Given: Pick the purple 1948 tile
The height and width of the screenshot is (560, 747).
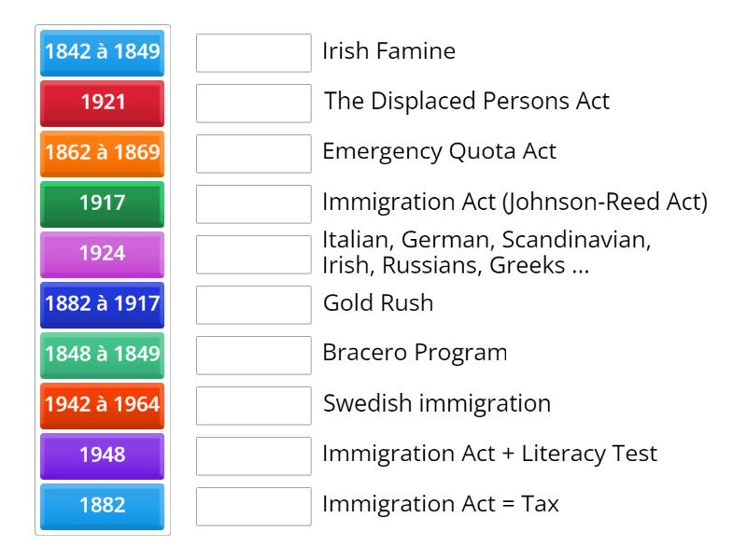Looking at the screenshot, I should point(103,455).
